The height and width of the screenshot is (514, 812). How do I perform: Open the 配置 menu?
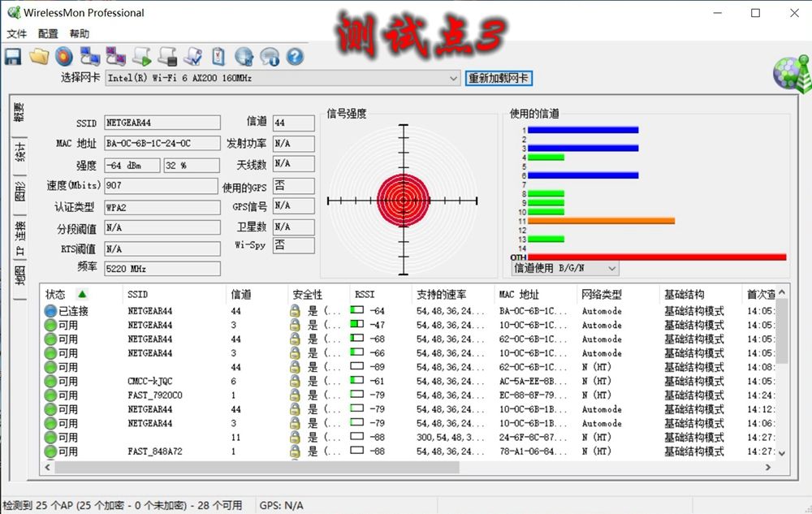pos(48,33)
